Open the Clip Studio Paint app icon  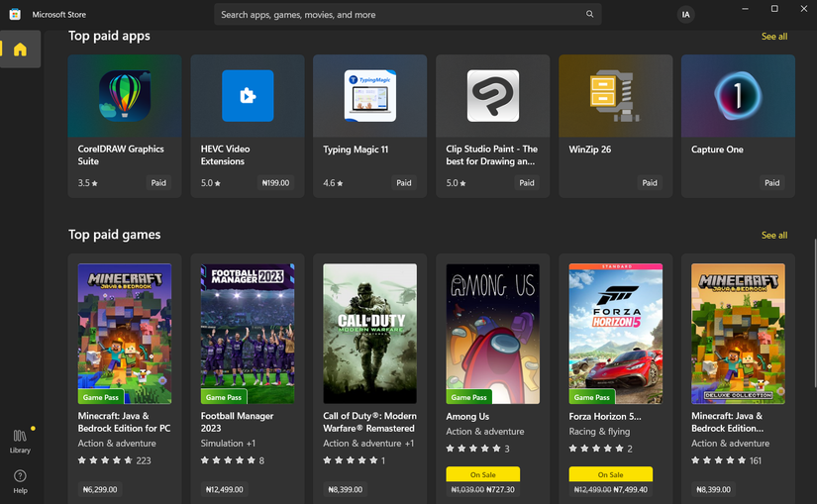(x=493, y=96)
